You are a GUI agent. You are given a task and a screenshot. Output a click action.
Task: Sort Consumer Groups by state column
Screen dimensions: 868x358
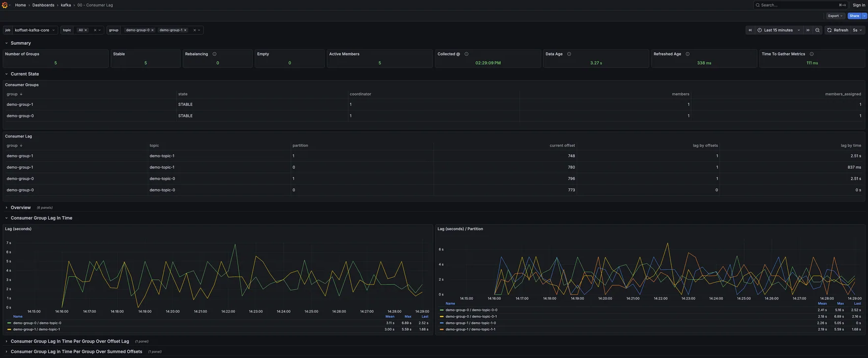(x=182, y=94)
